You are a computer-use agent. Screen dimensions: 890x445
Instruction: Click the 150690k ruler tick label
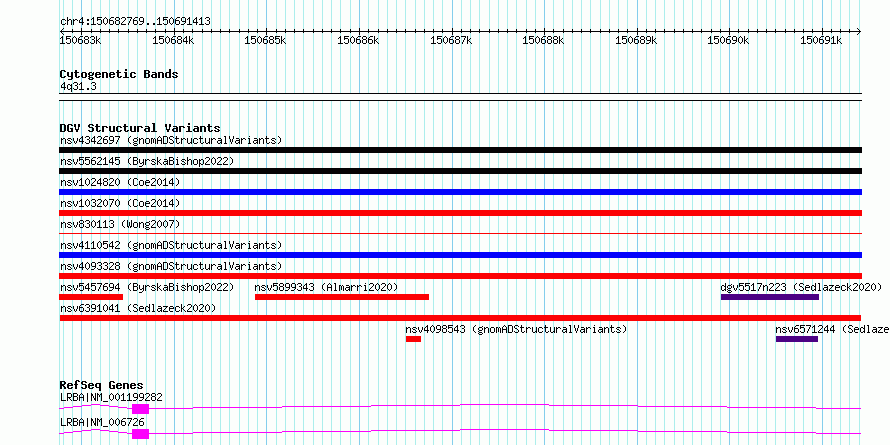(x=729, y=40)
